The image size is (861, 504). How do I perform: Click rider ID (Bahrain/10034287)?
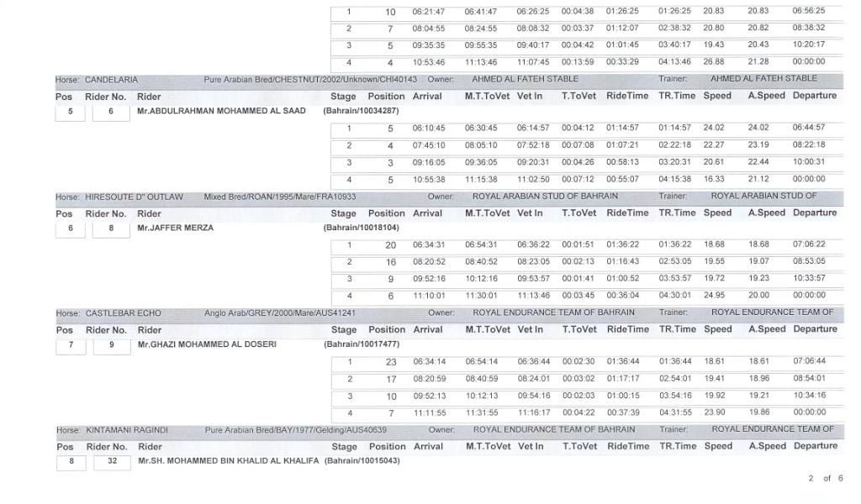[x=362, y=111]
